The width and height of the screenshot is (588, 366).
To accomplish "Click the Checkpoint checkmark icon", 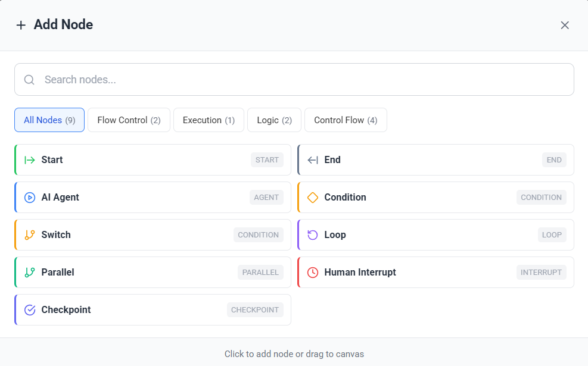I will (x=30, y=310).
